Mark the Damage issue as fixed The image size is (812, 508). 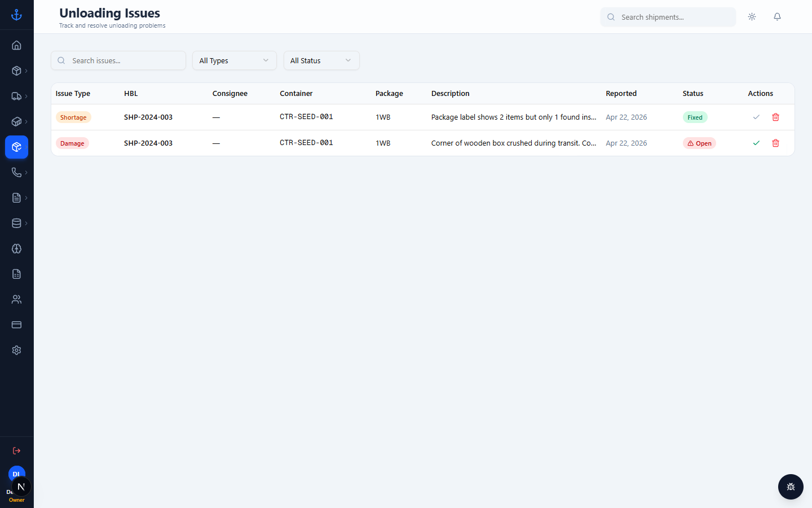pos(756,143)
